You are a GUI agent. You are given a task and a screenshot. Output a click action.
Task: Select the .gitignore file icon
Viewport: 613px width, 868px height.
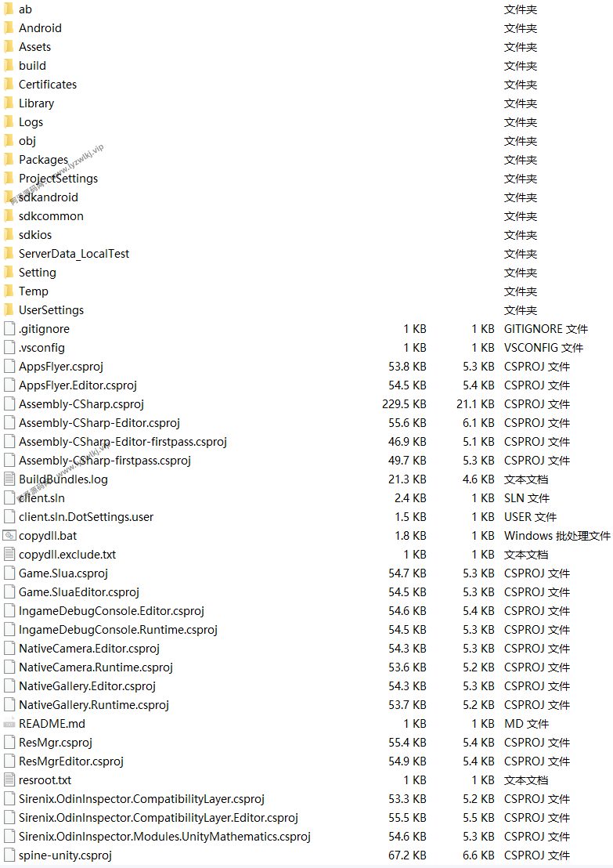tap(9, 329)
